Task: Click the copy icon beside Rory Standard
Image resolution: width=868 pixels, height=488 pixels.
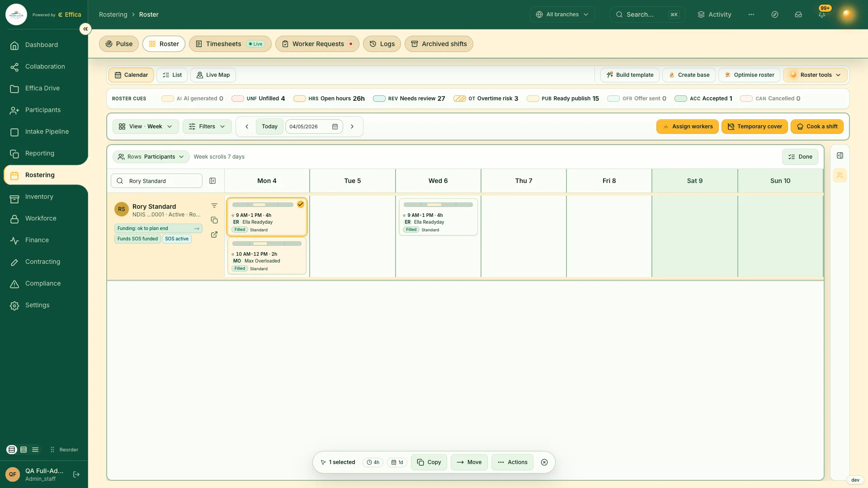Action: 214,220
